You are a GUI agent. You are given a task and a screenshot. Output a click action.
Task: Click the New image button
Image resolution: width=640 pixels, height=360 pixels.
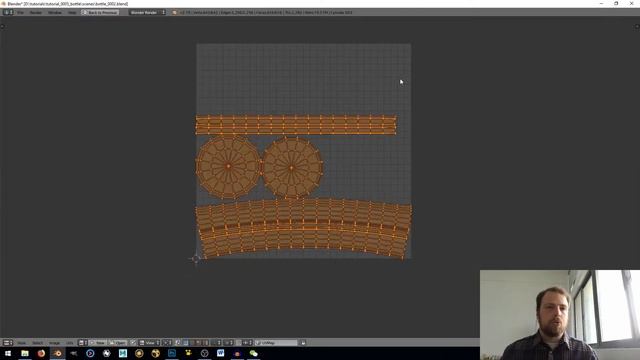click(x=98, y=343)
